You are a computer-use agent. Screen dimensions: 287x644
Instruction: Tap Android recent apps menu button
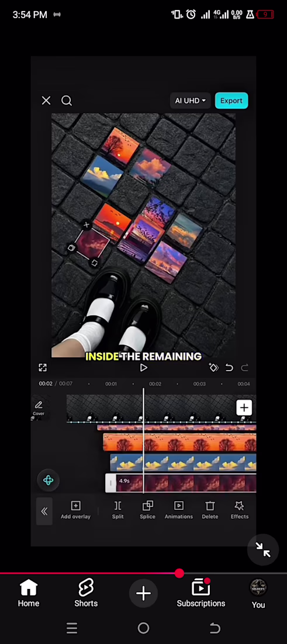pyautogui.click(x=72, y=628)
